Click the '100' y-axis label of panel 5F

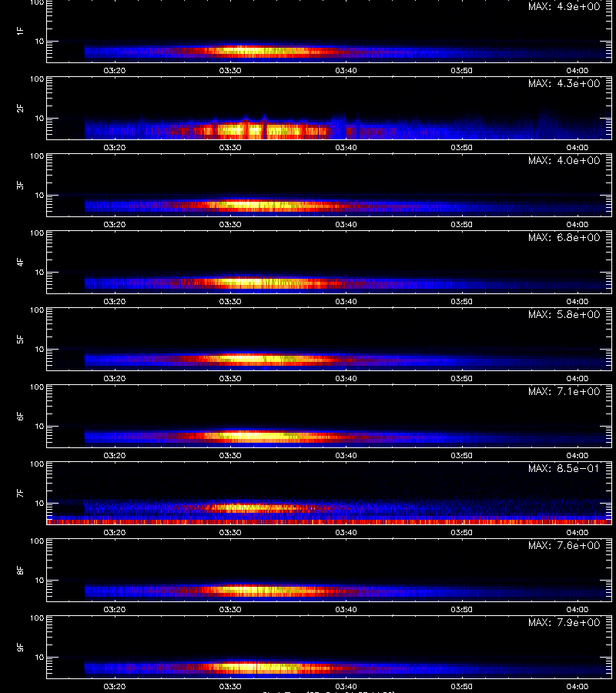tap(37, 310)
